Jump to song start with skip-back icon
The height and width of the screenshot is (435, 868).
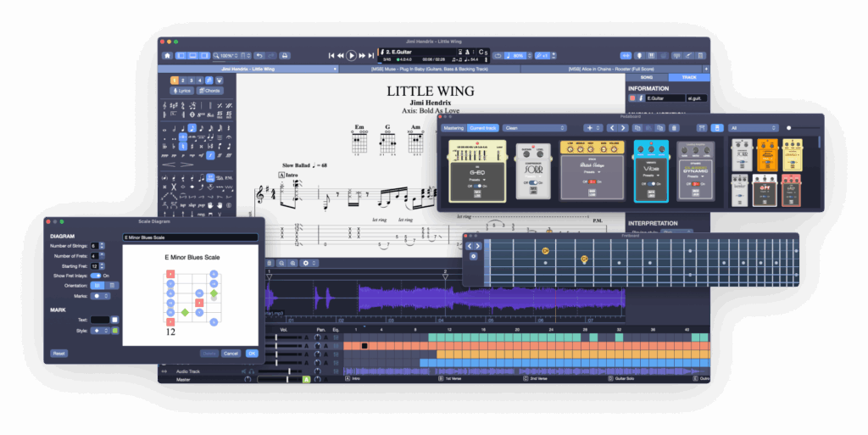[331, 56]
